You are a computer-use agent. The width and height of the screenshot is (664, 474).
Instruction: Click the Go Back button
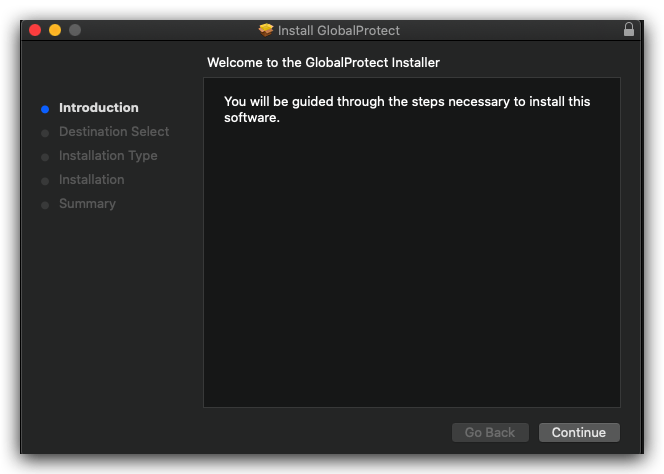[x=490, y=432]
